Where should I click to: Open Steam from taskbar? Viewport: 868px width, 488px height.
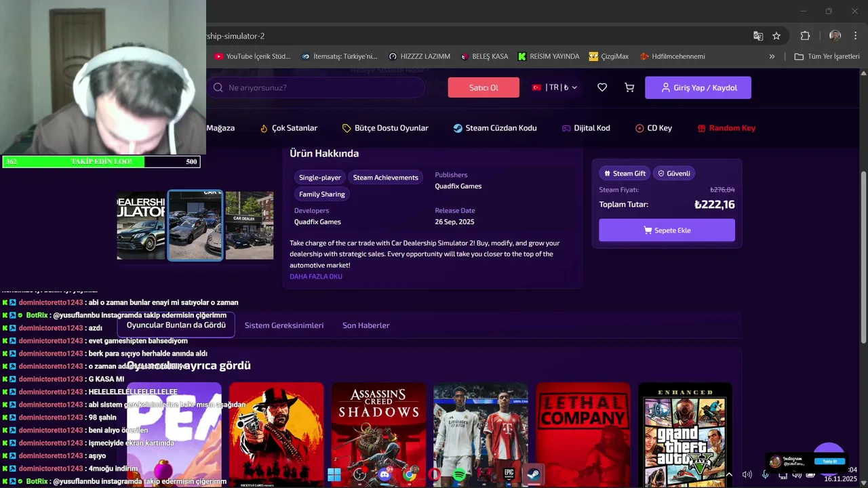coord(534,474)
